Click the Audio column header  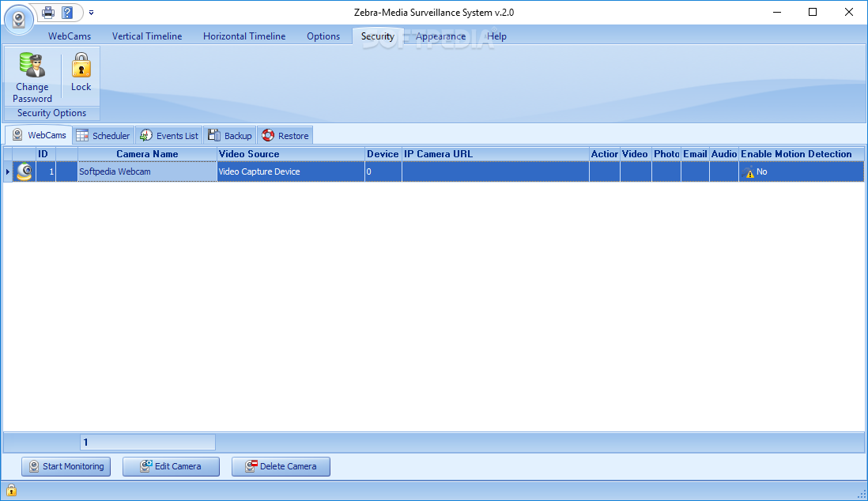tap(724, 154)
